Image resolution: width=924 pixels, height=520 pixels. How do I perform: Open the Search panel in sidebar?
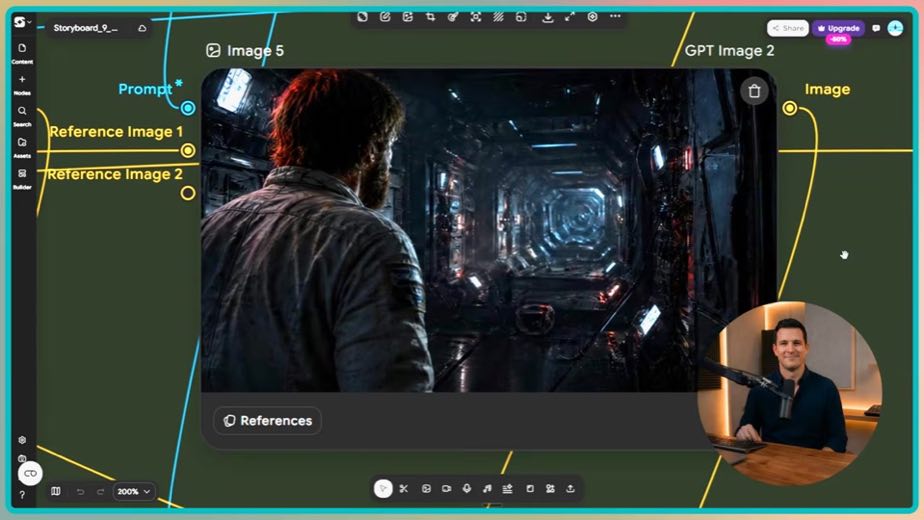coord(22,116)
